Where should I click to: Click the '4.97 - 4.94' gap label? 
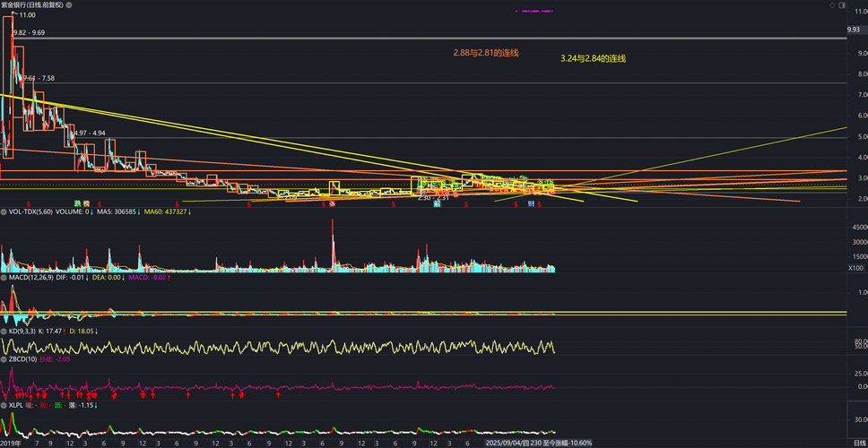point(90,134)
